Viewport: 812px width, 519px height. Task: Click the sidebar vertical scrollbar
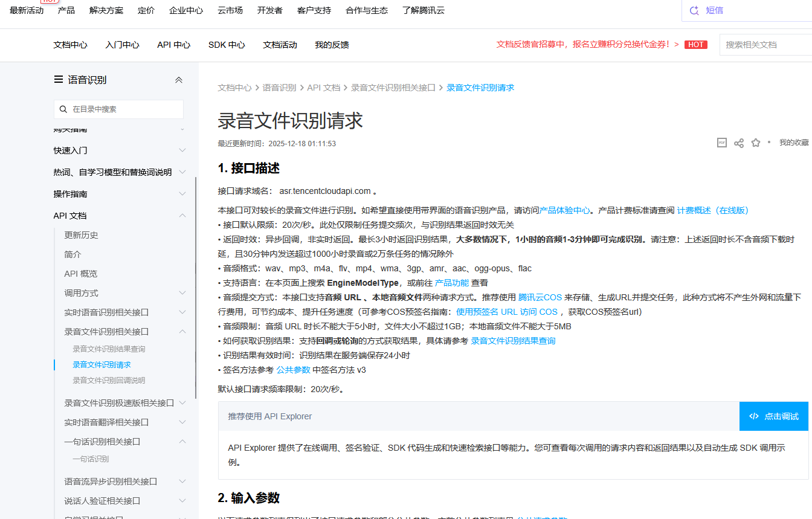195,288
